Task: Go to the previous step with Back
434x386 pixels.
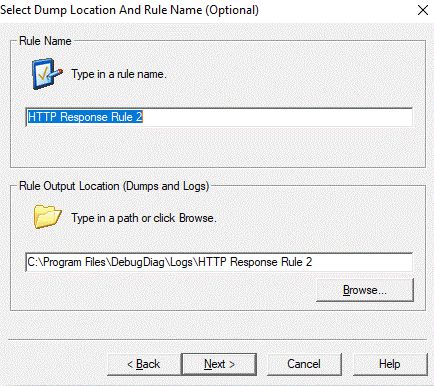Action: pyautogui.click(x=144, y=364)
